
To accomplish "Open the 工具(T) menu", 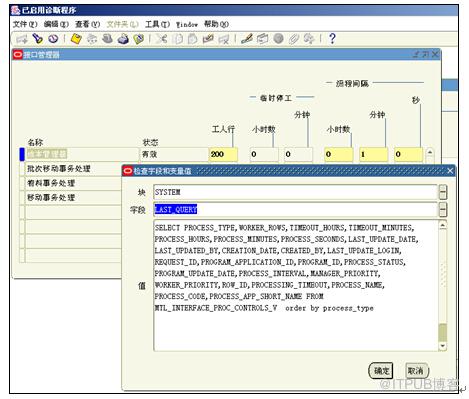I will pyautogui.click(x=157, y=24).
